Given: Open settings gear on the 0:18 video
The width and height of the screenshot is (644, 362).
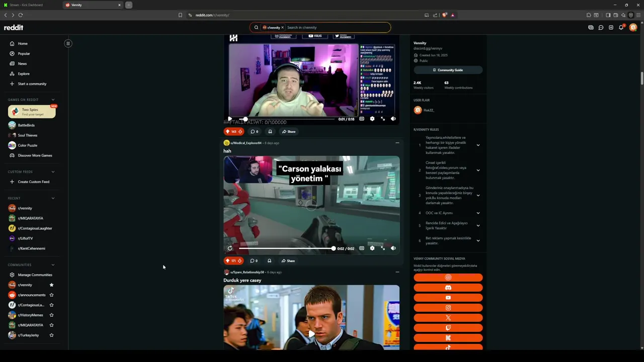Looking at the screenshot, I should tap(372, 119).
